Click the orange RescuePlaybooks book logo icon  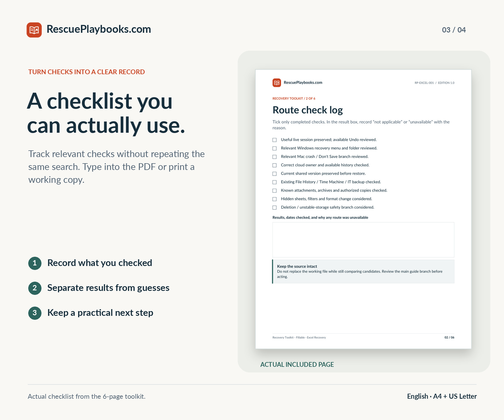click(34, 30)
